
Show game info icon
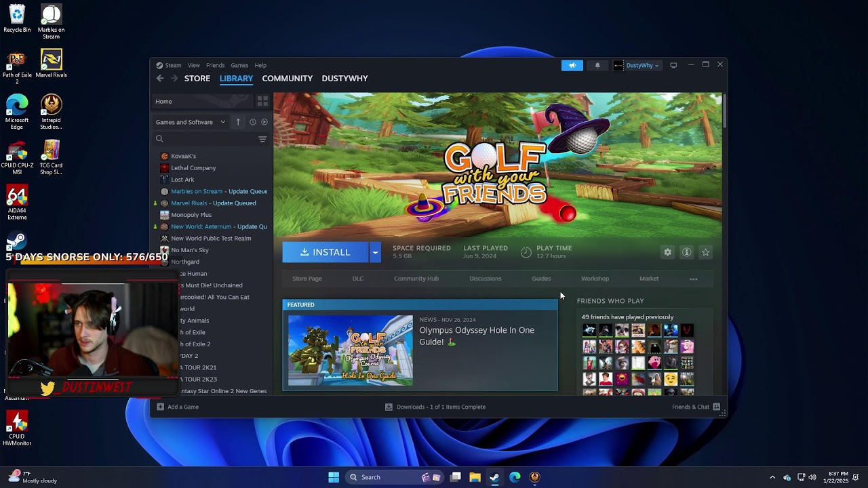686,252
